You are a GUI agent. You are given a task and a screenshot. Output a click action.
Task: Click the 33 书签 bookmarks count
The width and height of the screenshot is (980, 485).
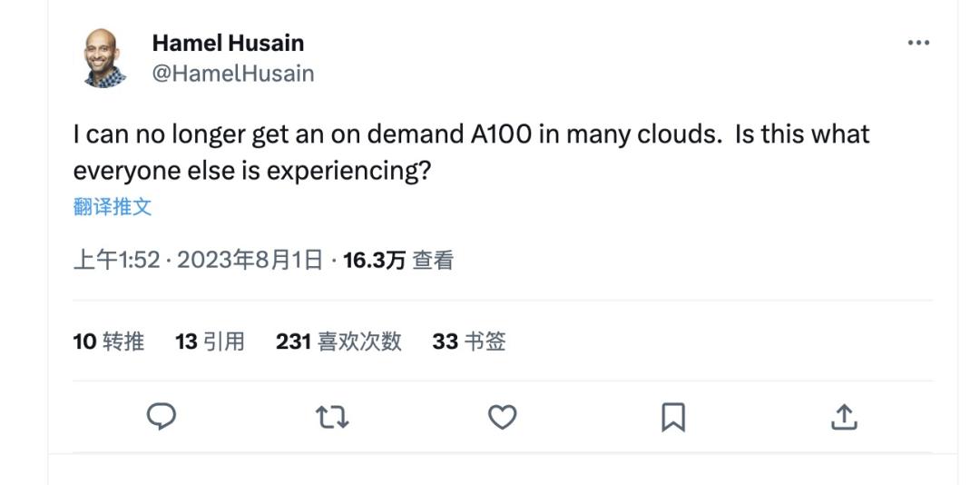[x=468, y=341]
